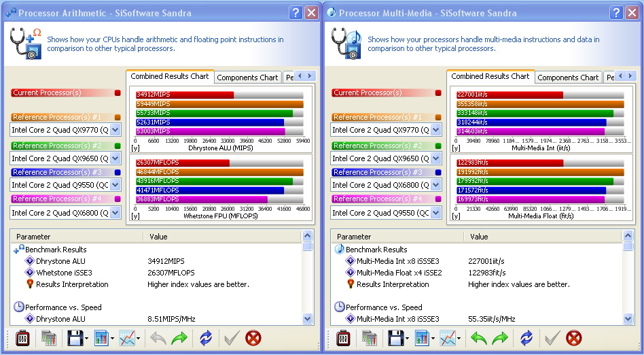Click the help question mark in Multi-Media title bar
Viewport: 644px width, 355px height.
(x=616, y=13)
